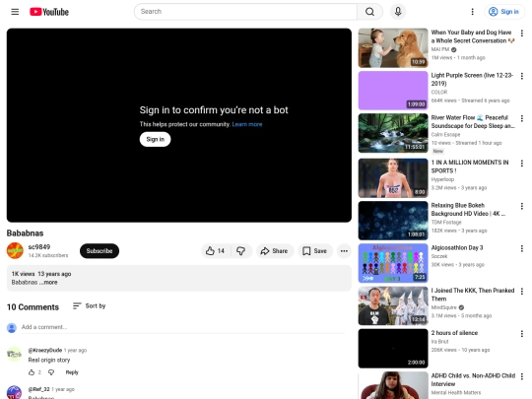
Task: Open 'River Water Flow' video title
Action: point(473,121)
